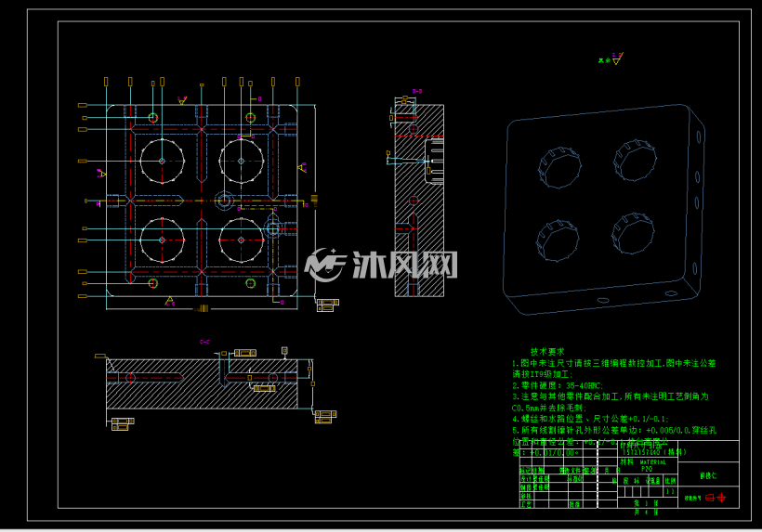Select the note line starting 1.图中未注尺寸

(613, 363)
